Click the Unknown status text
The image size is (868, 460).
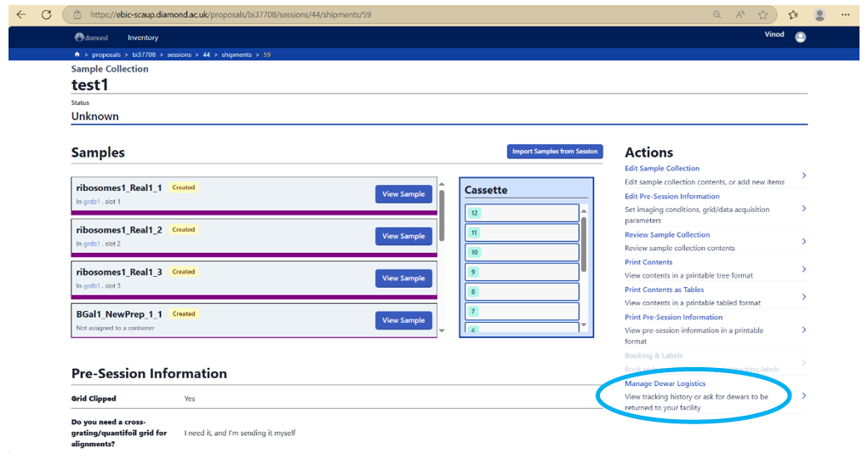pos(94,117)
